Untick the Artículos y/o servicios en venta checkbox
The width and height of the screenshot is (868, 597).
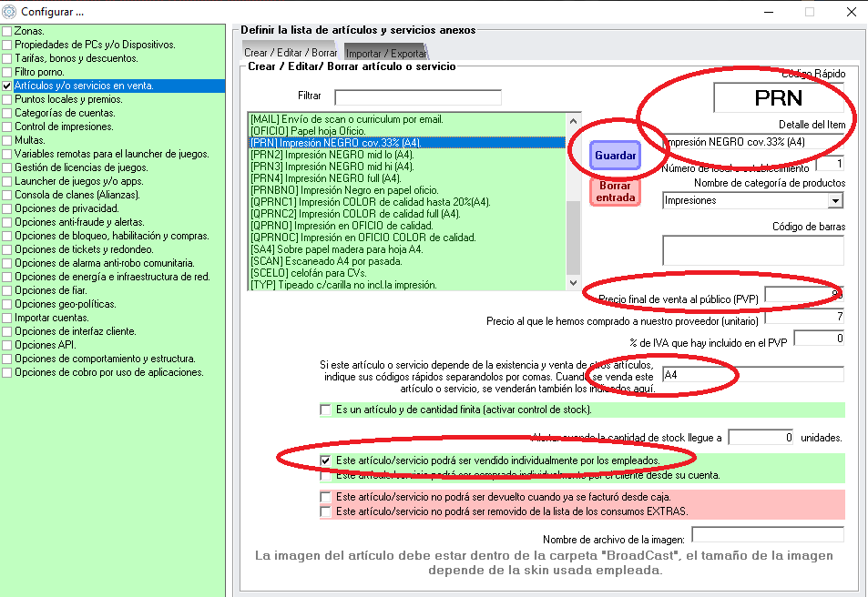coord(7,86)
